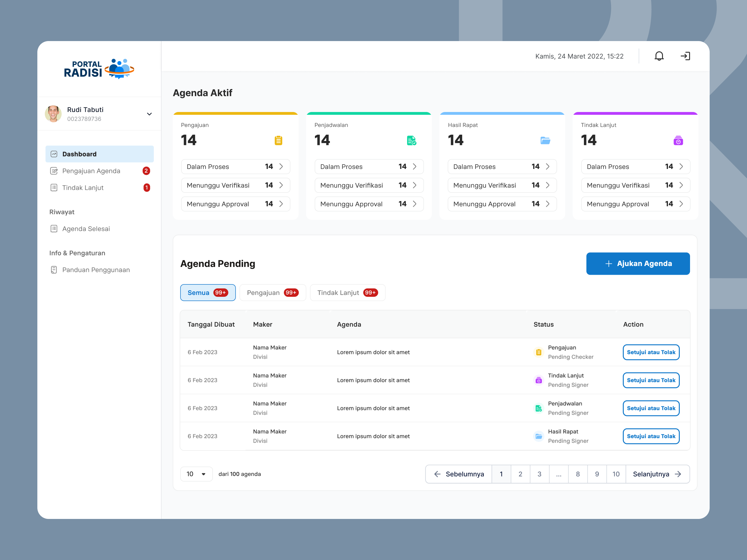This screenshot has width=747, height=560.
Task: Click Setujui atau Tolak on the first row
Action: pos(651,352)
